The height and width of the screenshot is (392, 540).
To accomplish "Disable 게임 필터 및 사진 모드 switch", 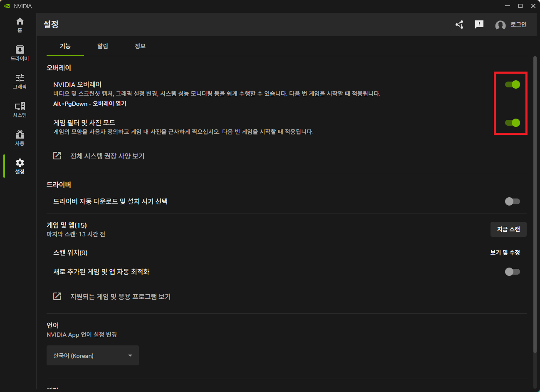I will [x=512, y=123].
